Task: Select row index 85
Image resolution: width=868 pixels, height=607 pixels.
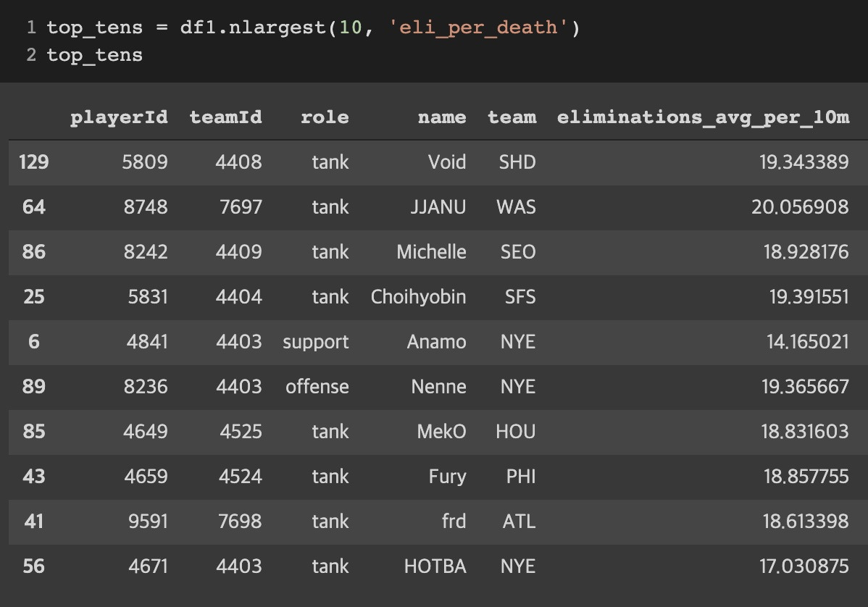Action: click(x=34, y=431)
